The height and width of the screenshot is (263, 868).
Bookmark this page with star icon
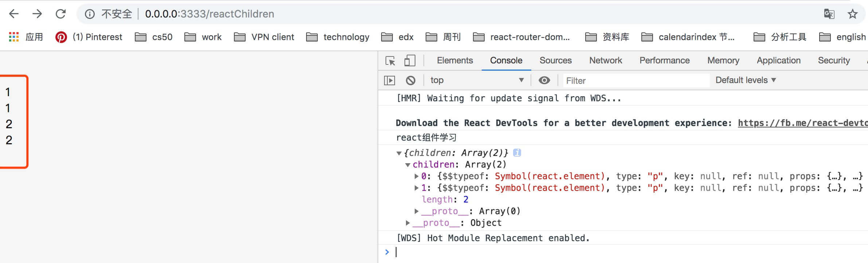[852, 14]
